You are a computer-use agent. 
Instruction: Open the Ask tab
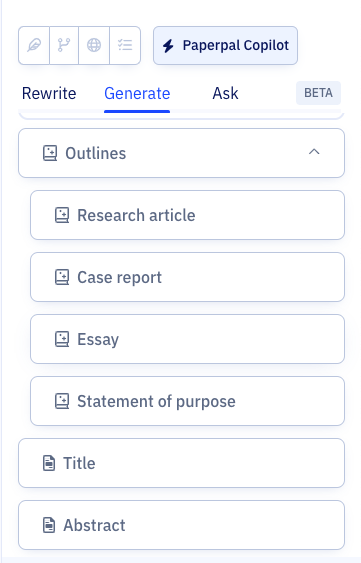coord(225,93)
